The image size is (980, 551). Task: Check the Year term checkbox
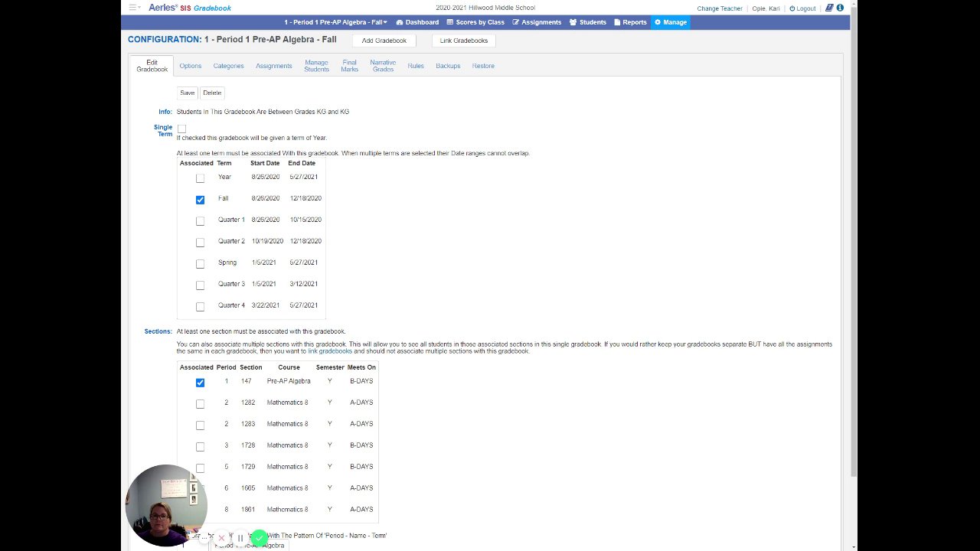coord(200,178)
